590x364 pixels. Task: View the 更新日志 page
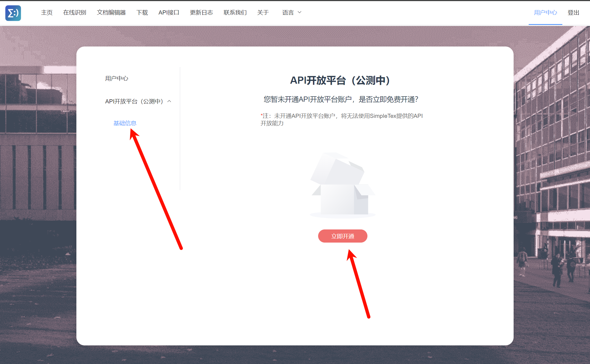click(201, 13)
